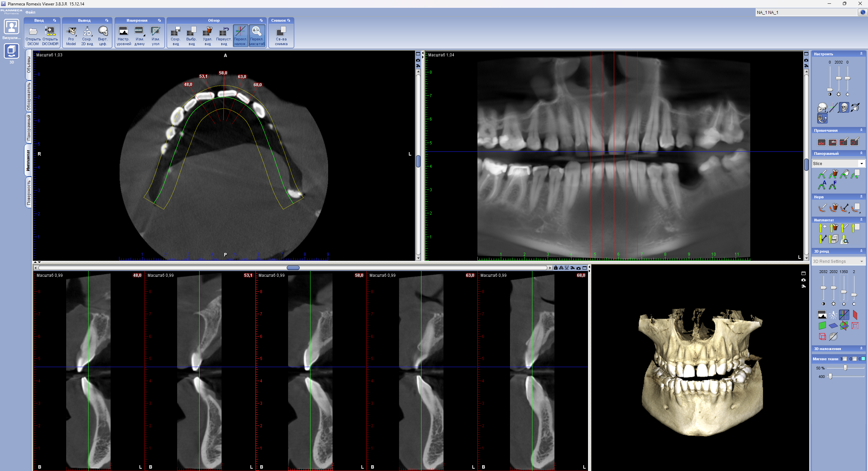
Task: Toggle soft tissue О checkbox
Action: [854, 359]
